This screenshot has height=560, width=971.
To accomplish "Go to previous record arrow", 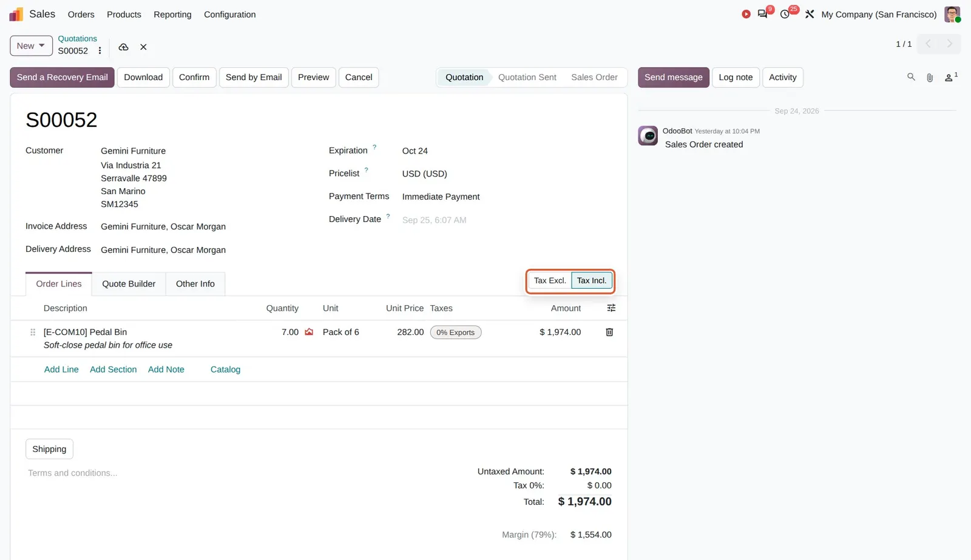I will point(928,44).
